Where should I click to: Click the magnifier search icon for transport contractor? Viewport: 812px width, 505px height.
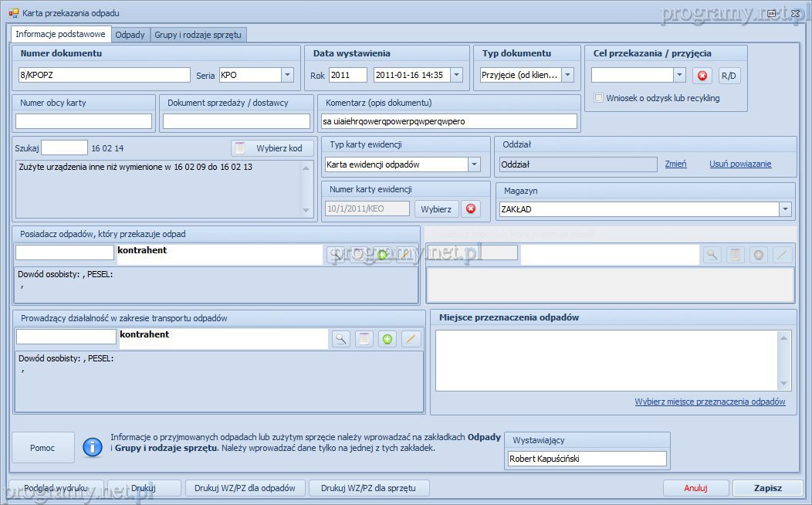tap(340, 339)
